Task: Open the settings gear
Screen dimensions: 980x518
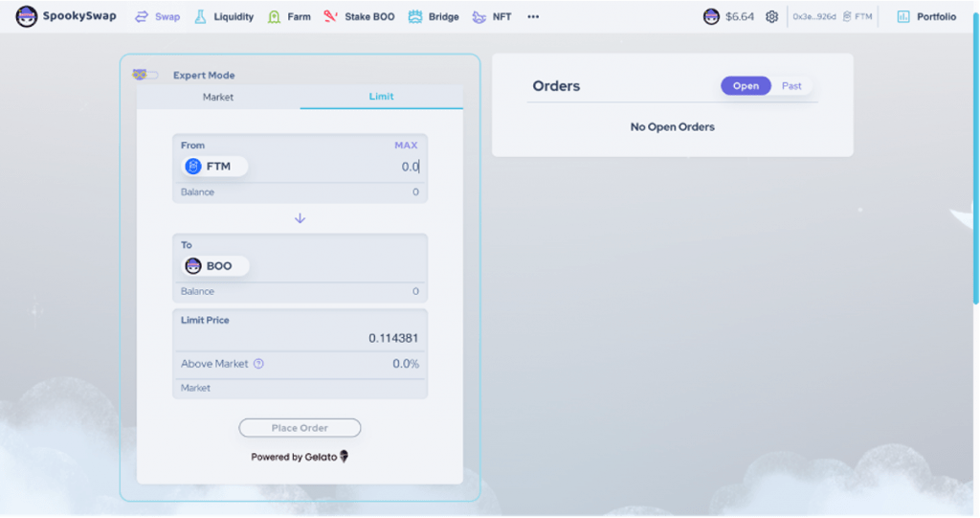Action: (772, 17)
